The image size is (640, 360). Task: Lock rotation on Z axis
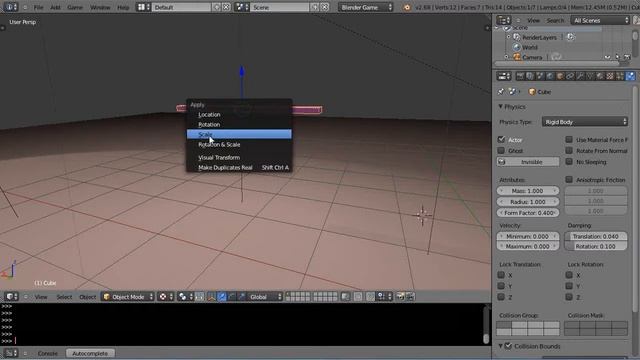coord(569,297)
